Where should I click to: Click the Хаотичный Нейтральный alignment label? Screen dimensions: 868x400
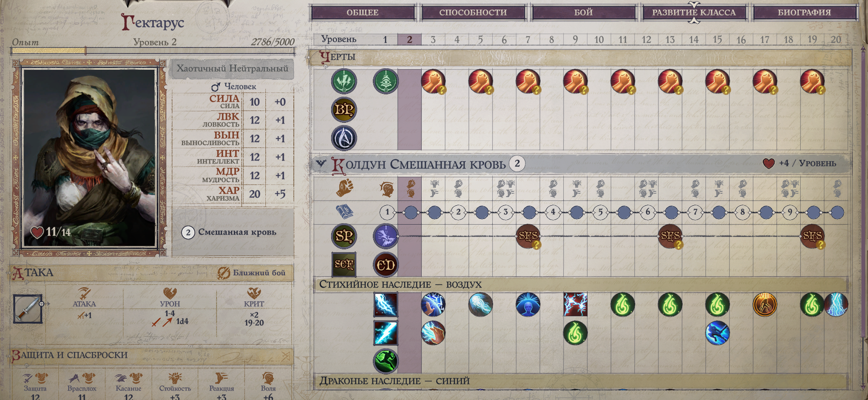point(232,68)
